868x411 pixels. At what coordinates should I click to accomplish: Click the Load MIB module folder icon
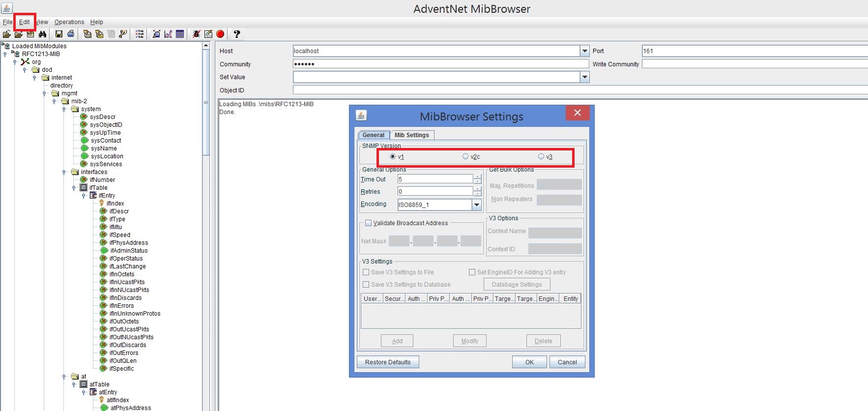pos(6,34)
